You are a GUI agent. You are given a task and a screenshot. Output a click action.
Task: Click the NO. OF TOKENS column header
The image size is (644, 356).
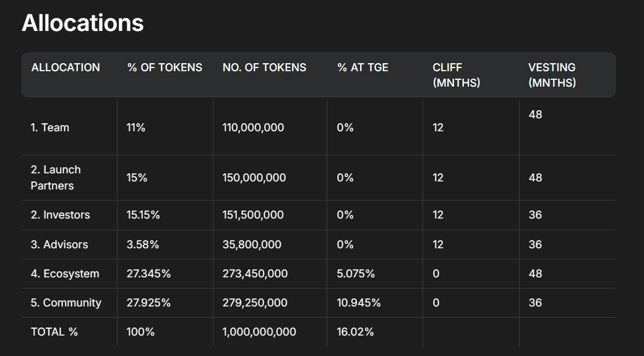click(264, 67)
